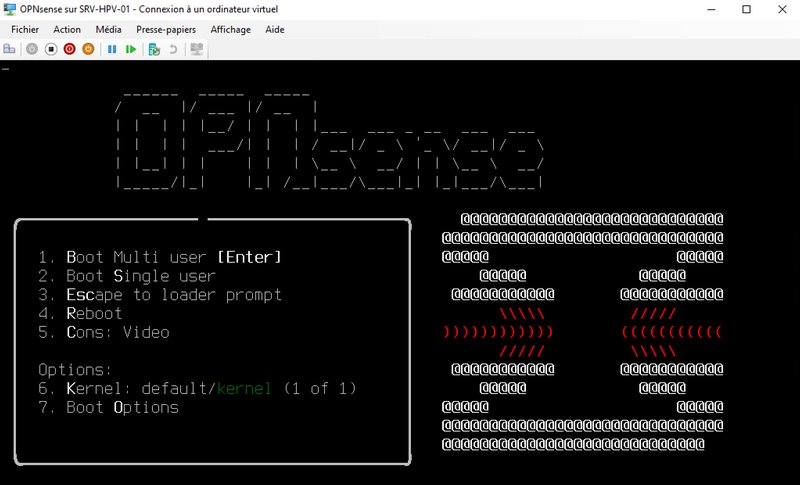Open the Fichier menu

[24, 30]
